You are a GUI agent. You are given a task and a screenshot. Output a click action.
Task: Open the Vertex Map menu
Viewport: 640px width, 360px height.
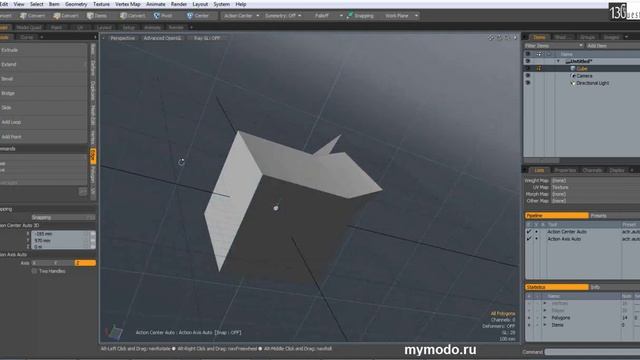[128, 4]
